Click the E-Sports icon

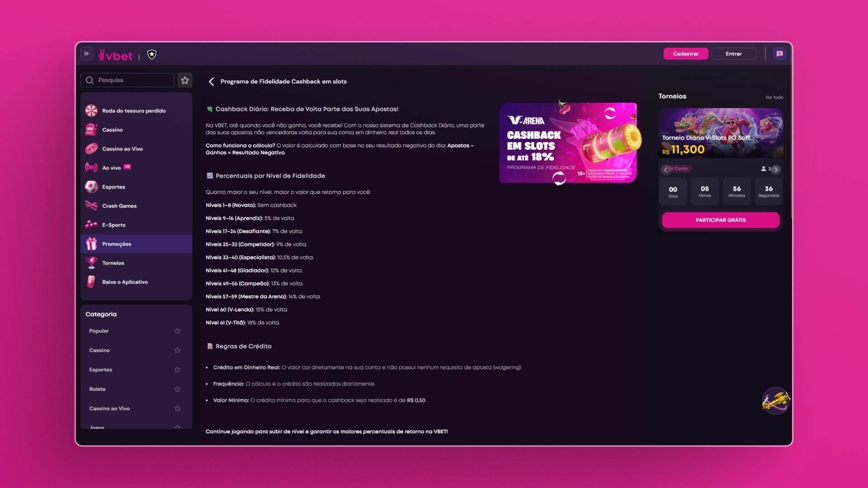[91, 225]
